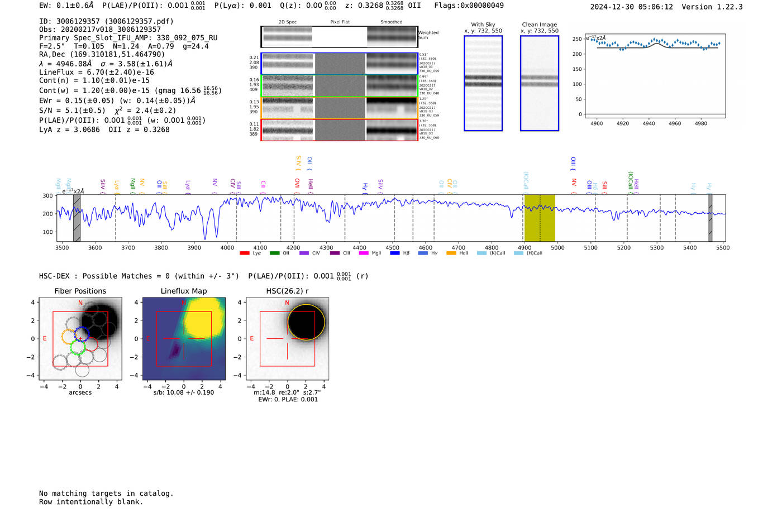Select the Weighted Sum 2D spectrum strip

339,37
